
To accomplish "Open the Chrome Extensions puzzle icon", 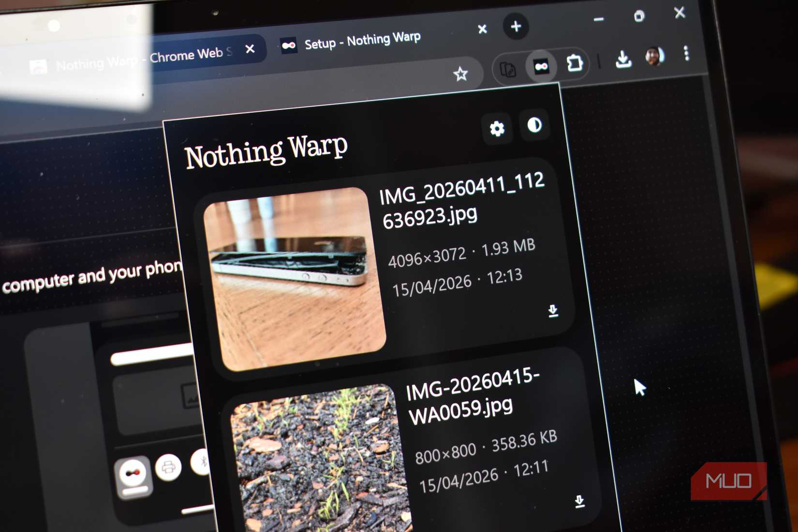I will click(575, 64).
